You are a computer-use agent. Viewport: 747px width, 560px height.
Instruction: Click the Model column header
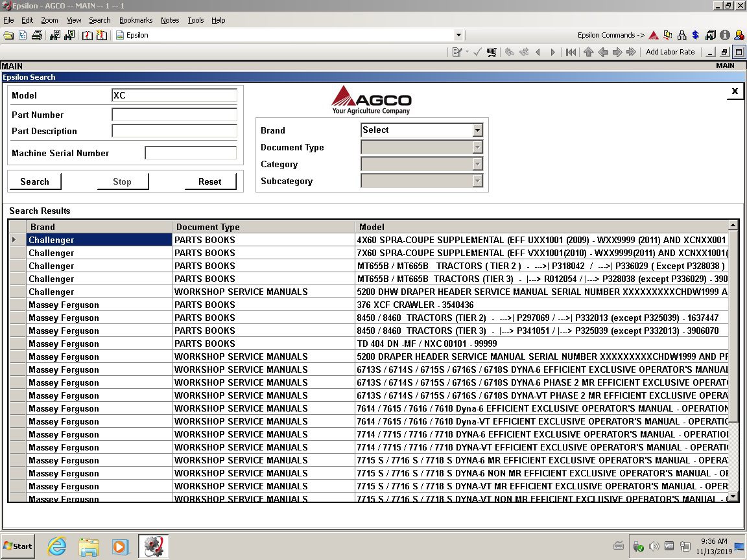point(541,227)
